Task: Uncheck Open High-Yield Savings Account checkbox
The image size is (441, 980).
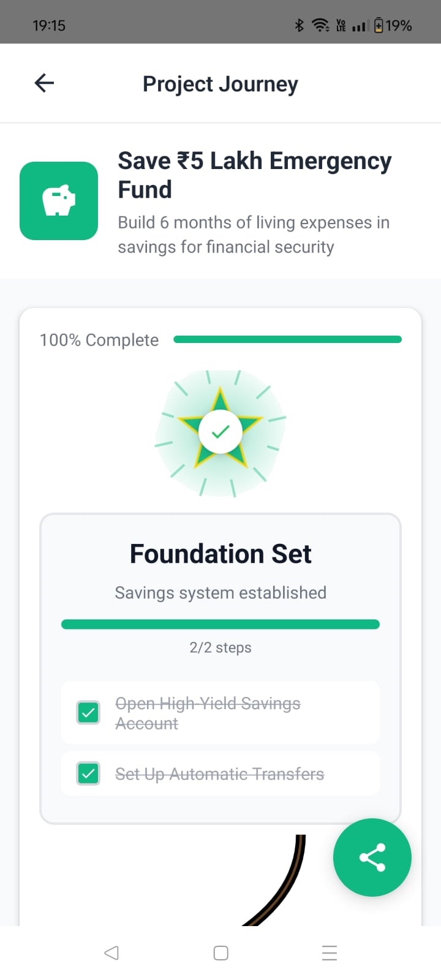Action: click(x=89, y=713)
